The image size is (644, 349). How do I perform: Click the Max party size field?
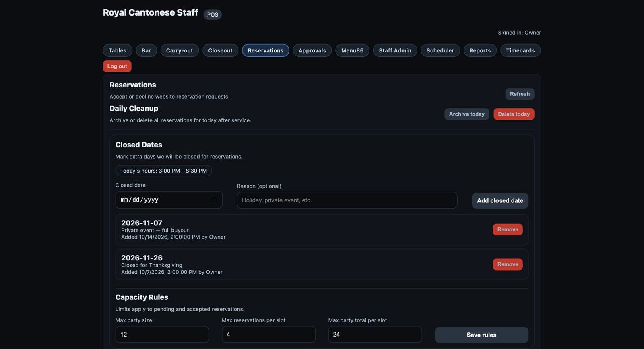pos(162,335)
